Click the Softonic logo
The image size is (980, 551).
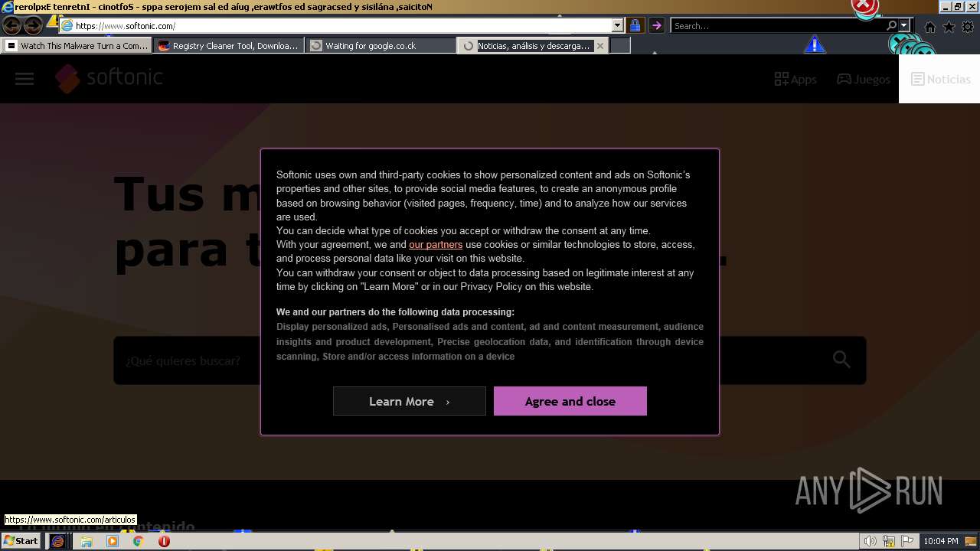pos(109,78)
